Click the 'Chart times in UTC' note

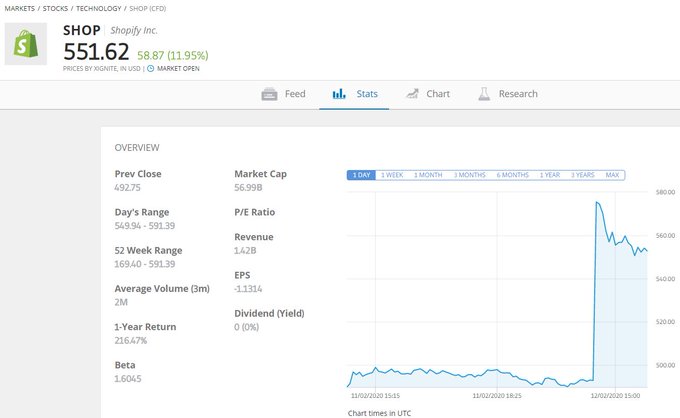click(379, 413)
